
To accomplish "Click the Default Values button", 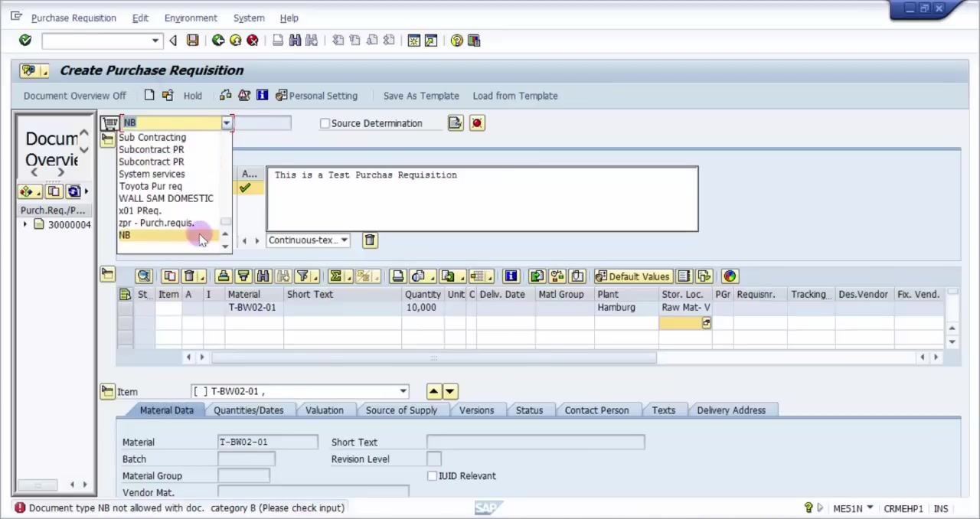I will (x=632, y=276).
